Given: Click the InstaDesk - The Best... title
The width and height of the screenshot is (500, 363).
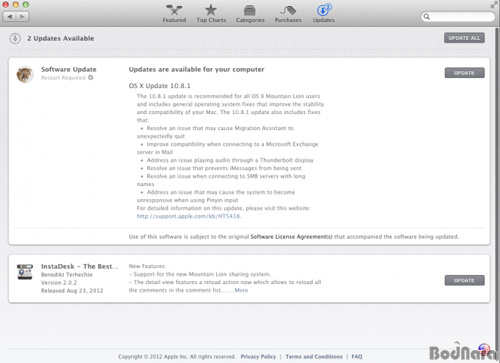Looking at the screenshot, I should (79, 266).
